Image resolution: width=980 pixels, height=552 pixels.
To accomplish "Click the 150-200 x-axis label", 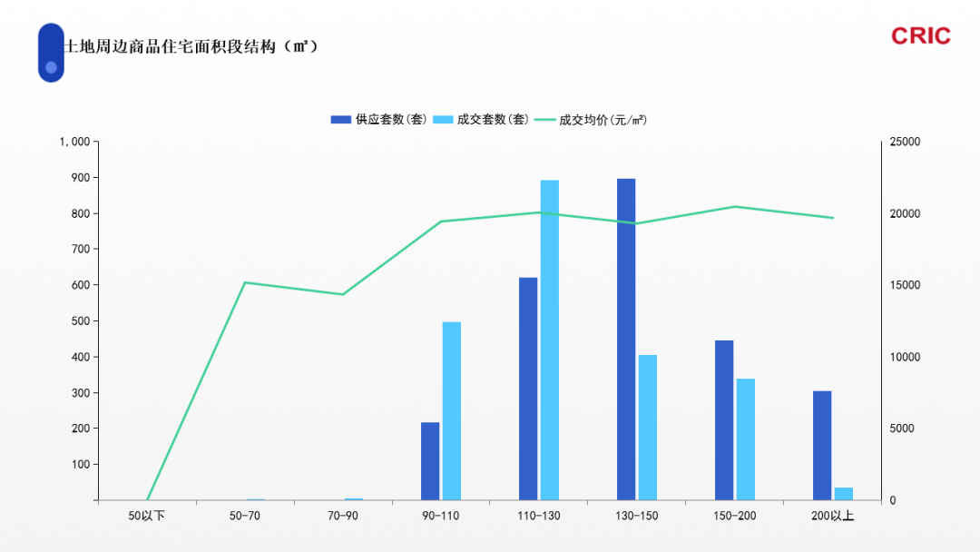I will coord(734,516).
